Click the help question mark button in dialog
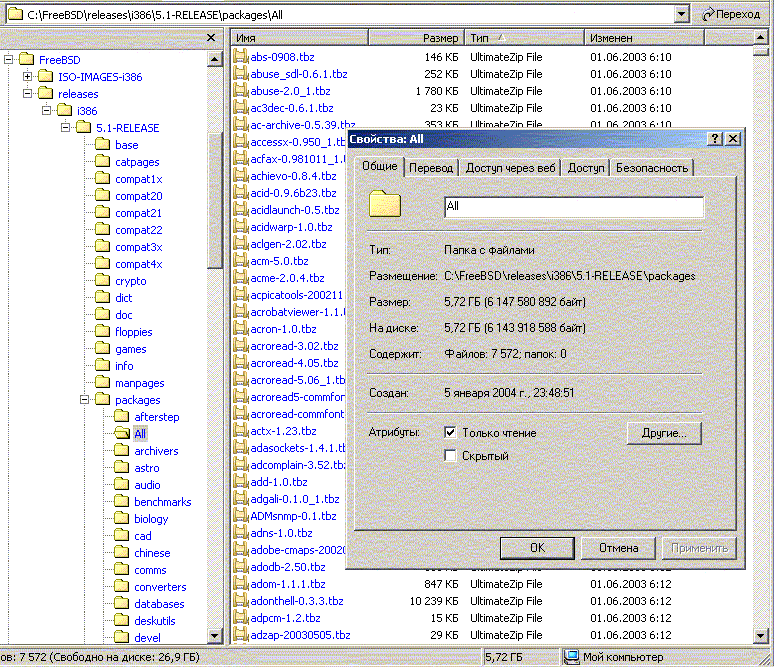 (715, 139)
